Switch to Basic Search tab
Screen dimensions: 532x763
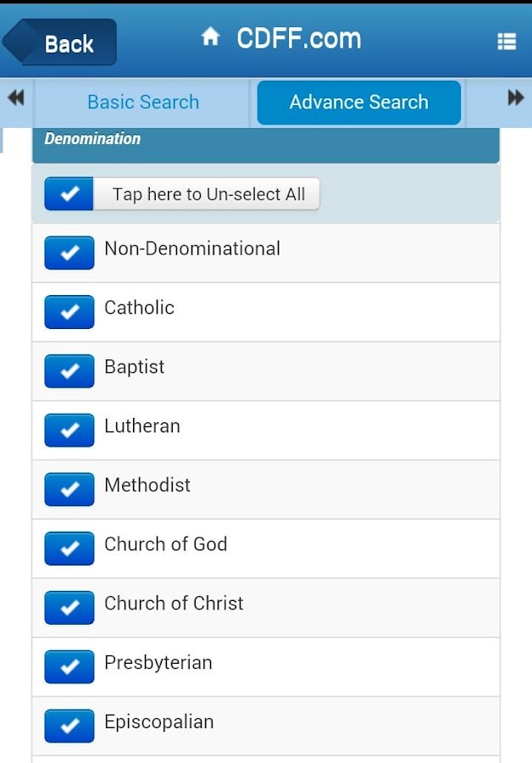coord(143,103)
